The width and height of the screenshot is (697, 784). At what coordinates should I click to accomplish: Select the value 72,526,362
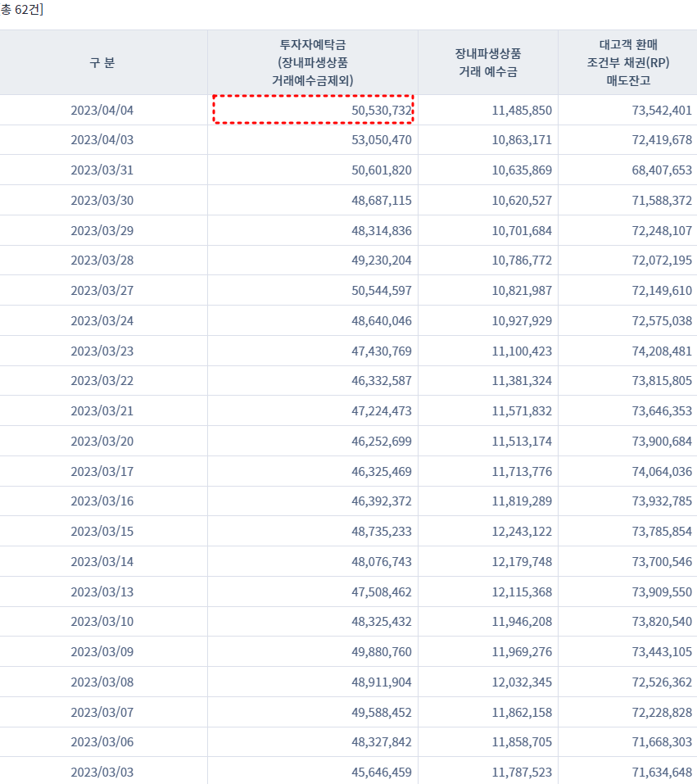point(662,682)
